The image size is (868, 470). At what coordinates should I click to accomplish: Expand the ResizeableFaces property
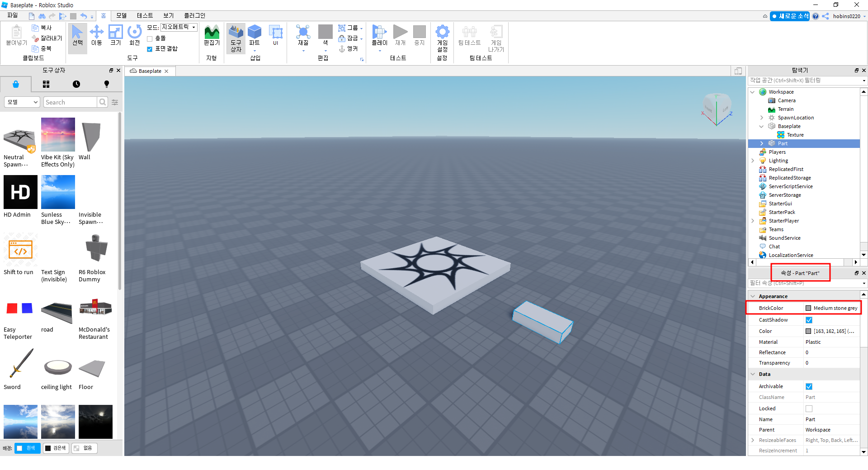click(x=753, y=440)
